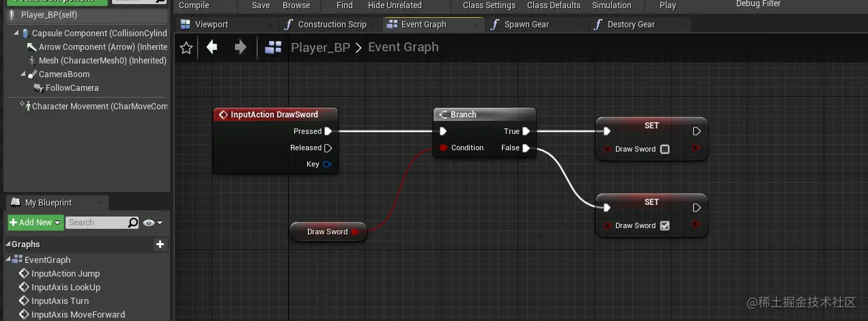Click the Debug Filter label
Viewport: 868px width, 321px height.
(x=758, y=4)
